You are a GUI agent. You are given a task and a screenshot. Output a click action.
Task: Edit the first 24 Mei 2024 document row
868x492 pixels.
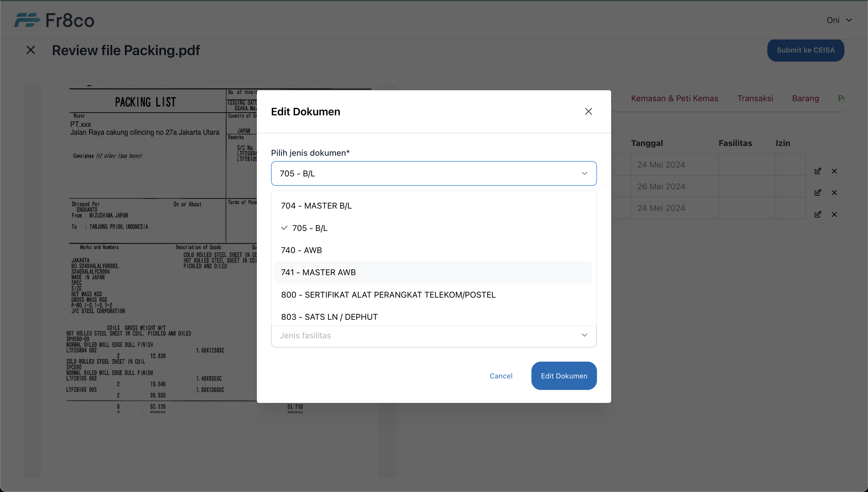point(818,171)
